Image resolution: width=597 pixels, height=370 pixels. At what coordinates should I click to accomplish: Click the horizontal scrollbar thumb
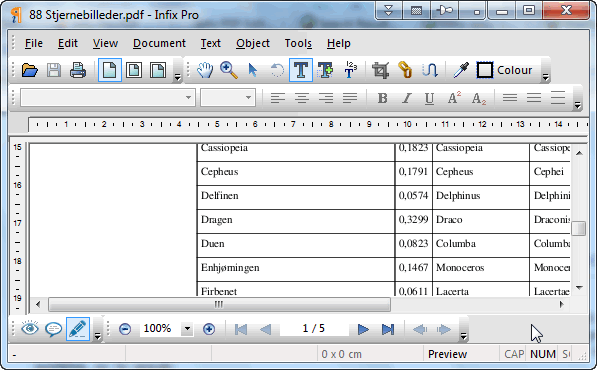tap(219, 304)
